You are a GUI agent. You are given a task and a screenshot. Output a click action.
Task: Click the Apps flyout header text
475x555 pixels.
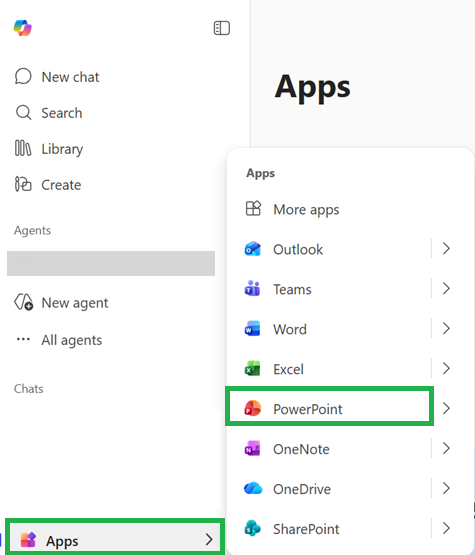pos(261,173)
